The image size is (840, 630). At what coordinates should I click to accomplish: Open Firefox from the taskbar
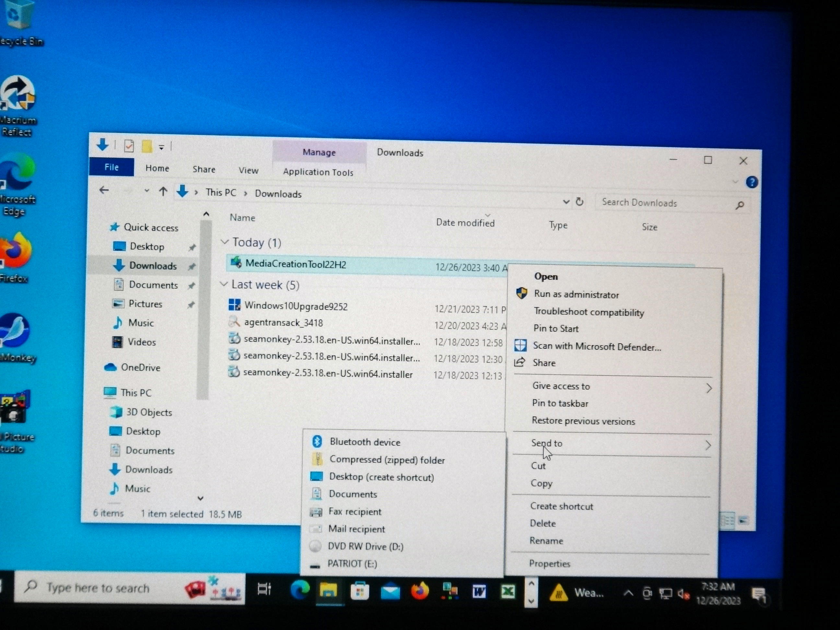pos(420,591)
